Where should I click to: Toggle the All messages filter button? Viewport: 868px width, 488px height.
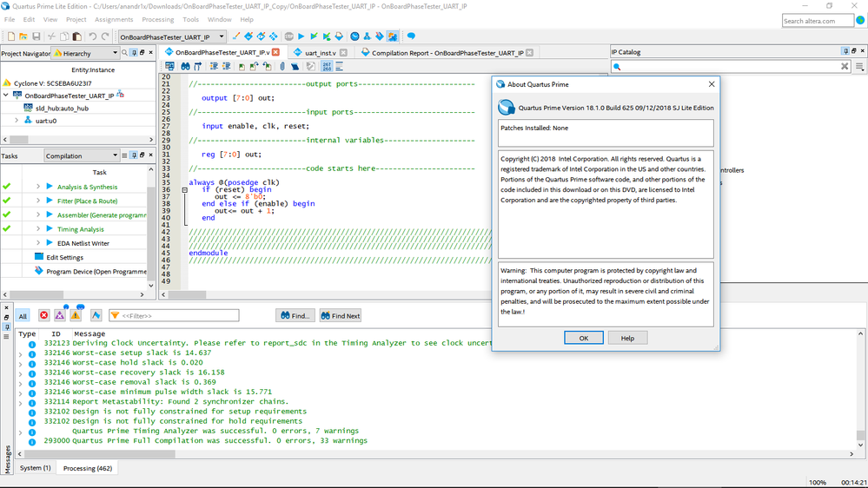(23, 316)
